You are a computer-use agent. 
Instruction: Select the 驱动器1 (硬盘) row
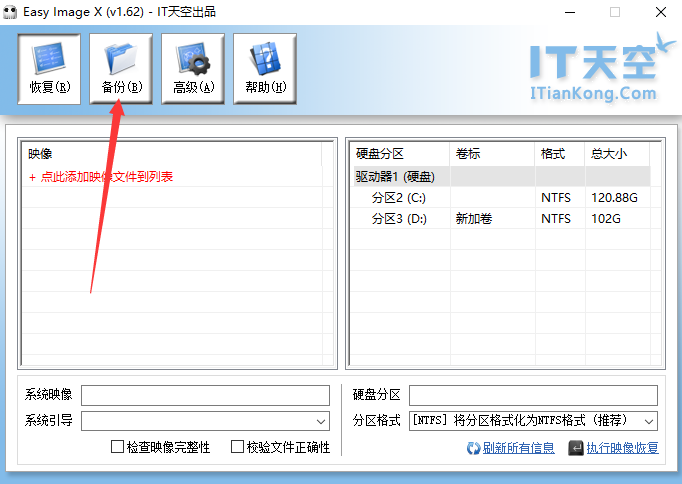click(502, 177)
